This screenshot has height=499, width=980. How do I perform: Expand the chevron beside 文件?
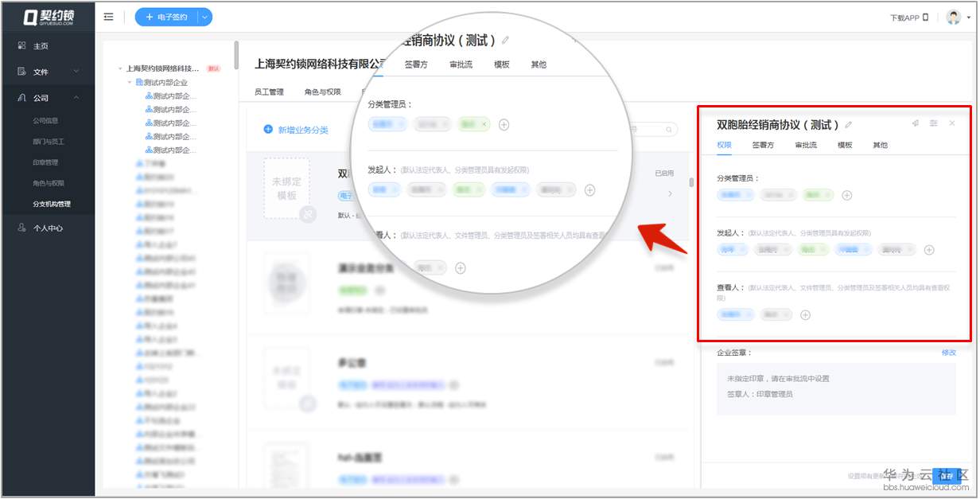[x=76, y=72]
